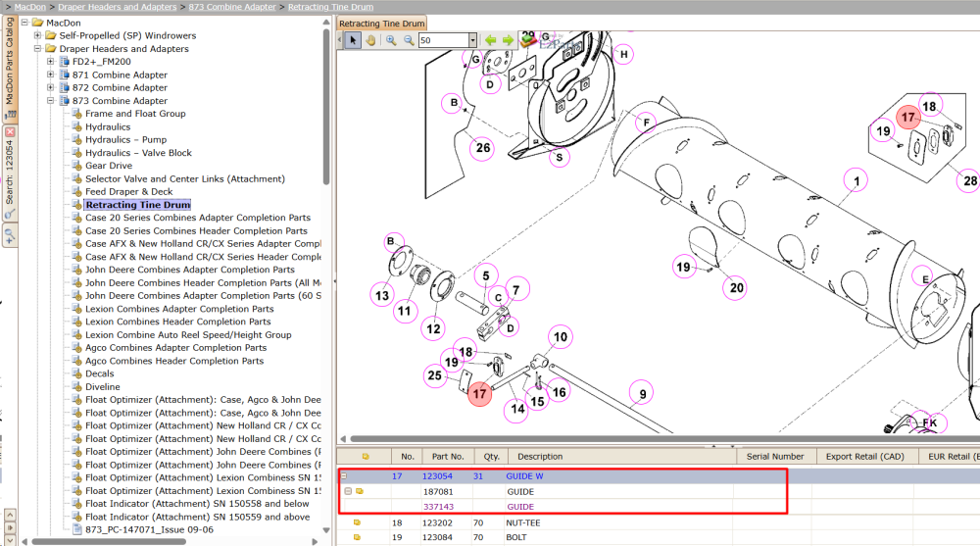Click callout 13 in the diagram
The image size is (980, 546).
point(382,295)
